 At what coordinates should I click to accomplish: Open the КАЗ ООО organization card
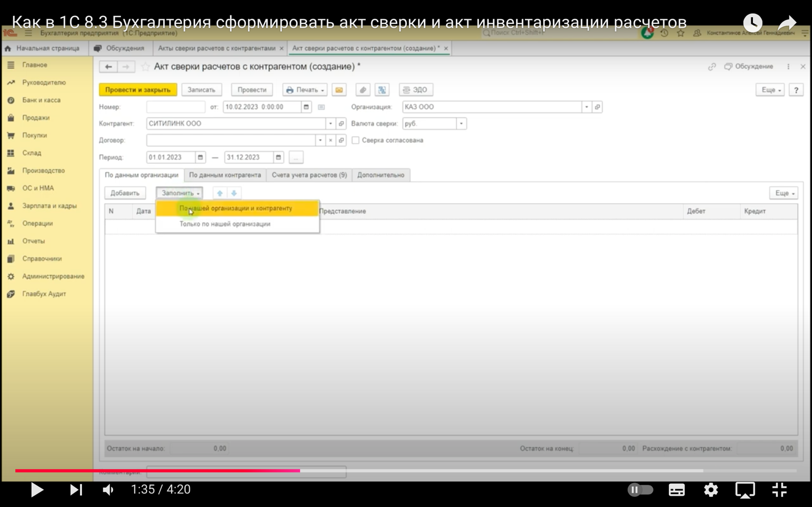tap(597, 107)
